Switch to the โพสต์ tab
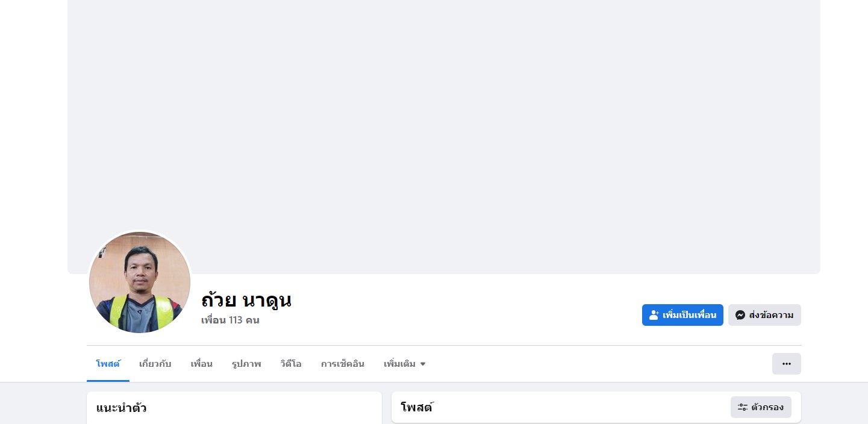Viewport: 868px width, 424px height. 108,364
